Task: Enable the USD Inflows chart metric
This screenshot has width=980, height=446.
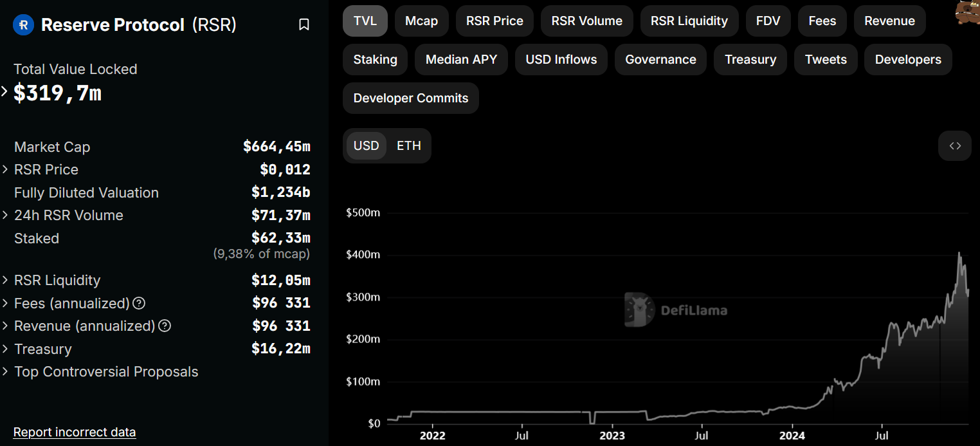Action: [x=561, y=60]
